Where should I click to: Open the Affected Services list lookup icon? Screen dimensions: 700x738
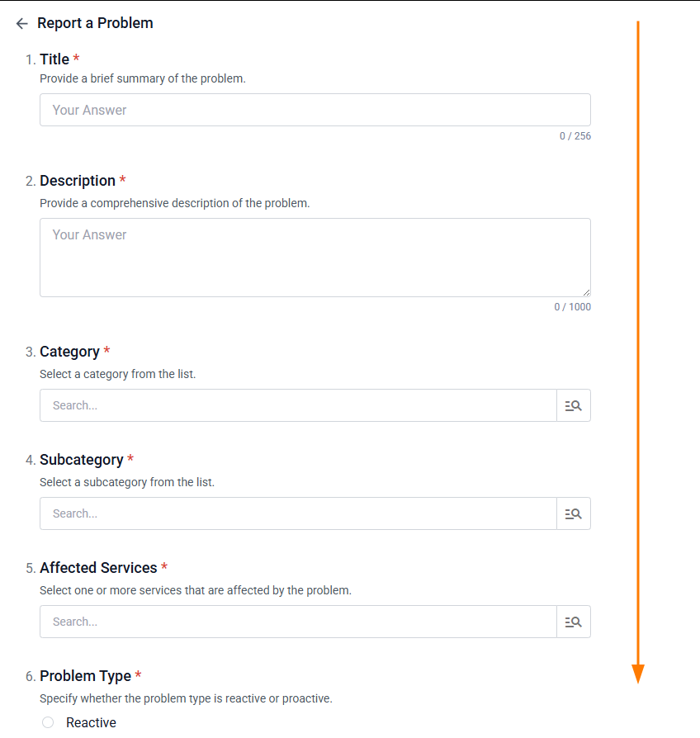[574, 622]
